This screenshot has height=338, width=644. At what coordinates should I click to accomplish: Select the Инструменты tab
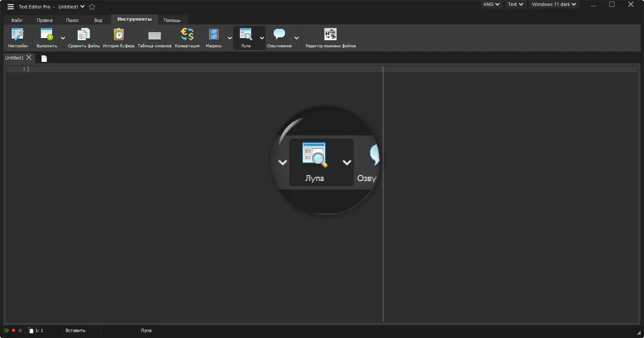134,19
